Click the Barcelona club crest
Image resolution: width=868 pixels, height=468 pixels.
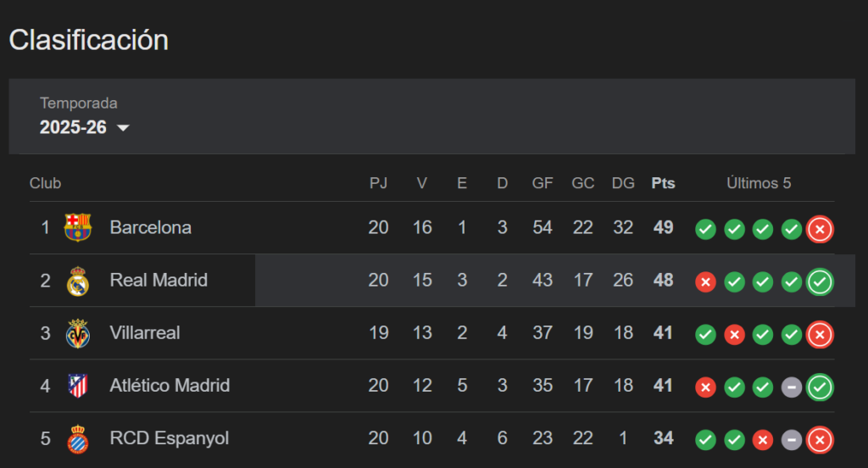(x=77, y=227)
